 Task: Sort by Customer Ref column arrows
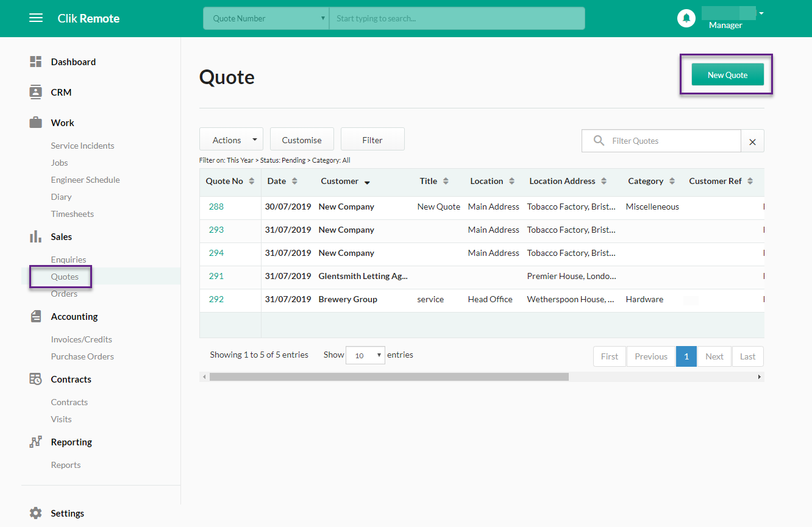tap(750, 181)
